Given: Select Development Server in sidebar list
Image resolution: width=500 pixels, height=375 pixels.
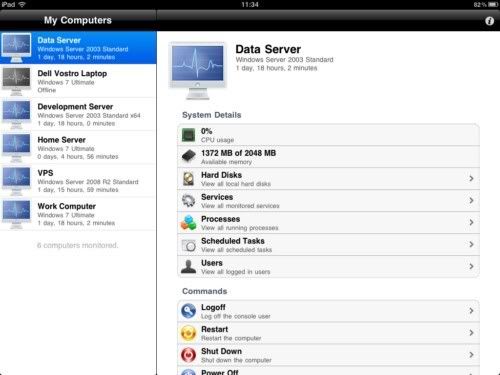Looking at the screenshot, I should 78,114.
